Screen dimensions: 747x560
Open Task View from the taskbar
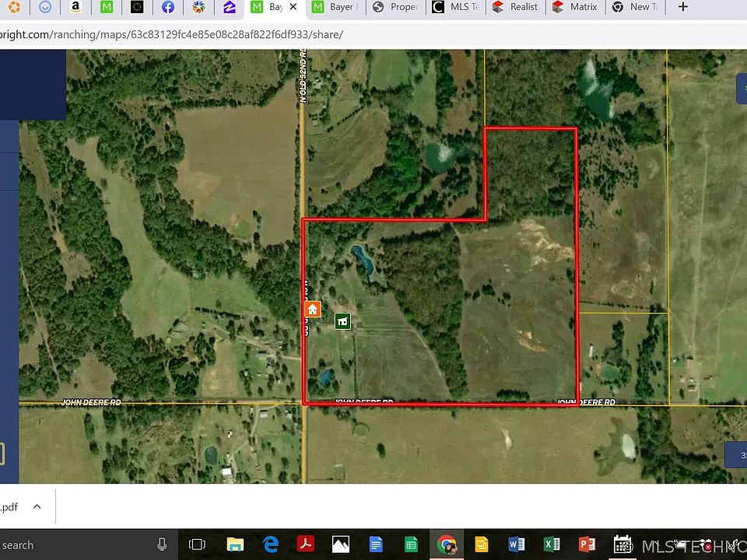pyautogui.click(x=198, y=544)
